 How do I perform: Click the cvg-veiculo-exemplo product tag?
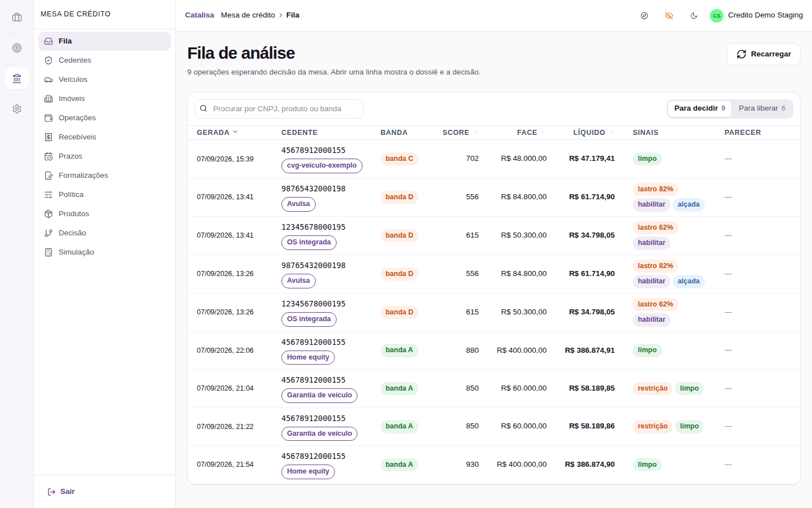coord(322,166)
